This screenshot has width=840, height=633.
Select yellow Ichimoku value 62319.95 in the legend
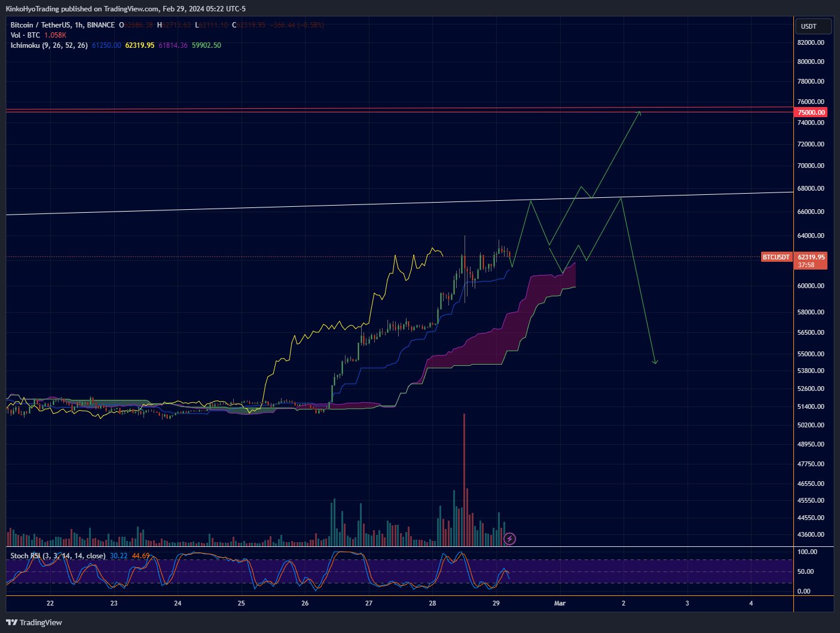pos(139,45)
